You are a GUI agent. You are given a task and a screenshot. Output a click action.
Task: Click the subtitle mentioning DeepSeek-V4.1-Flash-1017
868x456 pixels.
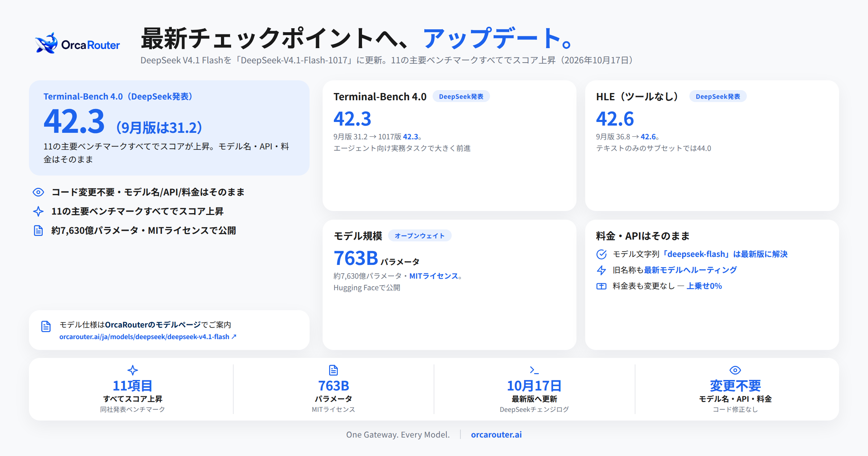[387, 60]
